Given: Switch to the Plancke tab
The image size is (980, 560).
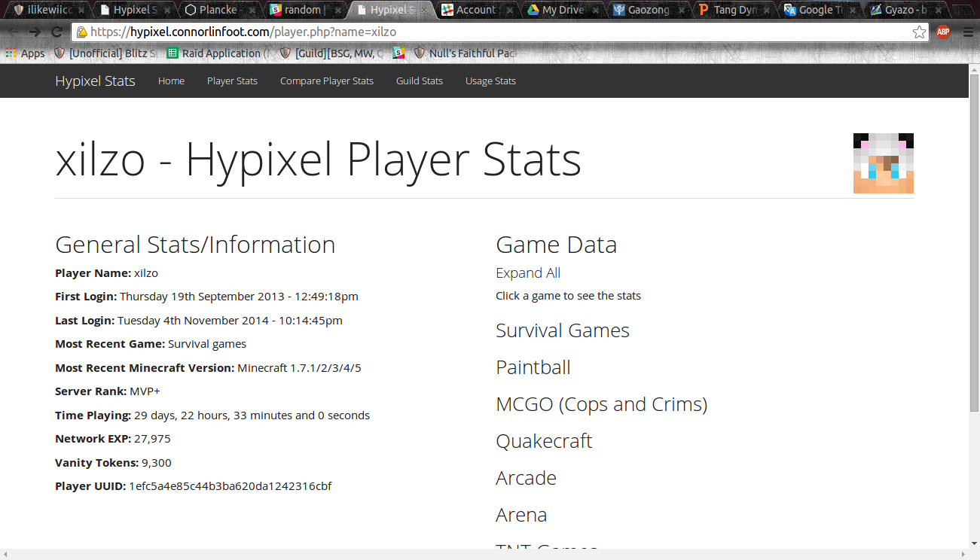Looking at the screenshot, I should click(x=218, y=10).
